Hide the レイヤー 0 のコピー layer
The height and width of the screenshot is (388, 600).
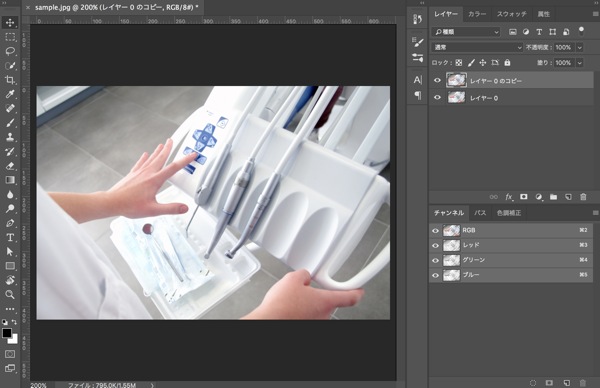(x=437, y=80)
